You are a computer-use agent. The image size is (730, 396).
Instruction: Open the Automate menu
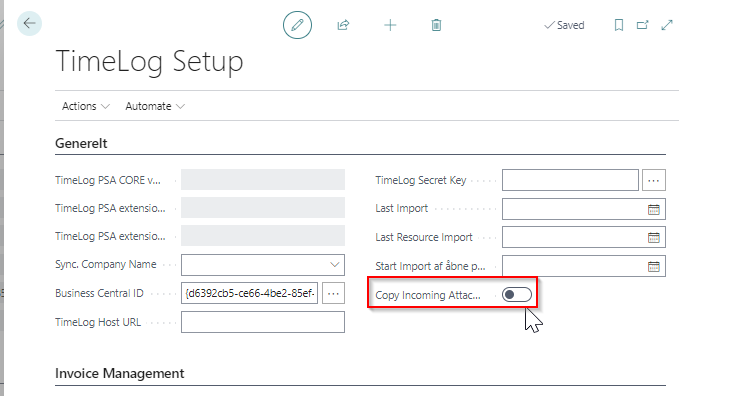pyautogui.click(x=155, y=106)
